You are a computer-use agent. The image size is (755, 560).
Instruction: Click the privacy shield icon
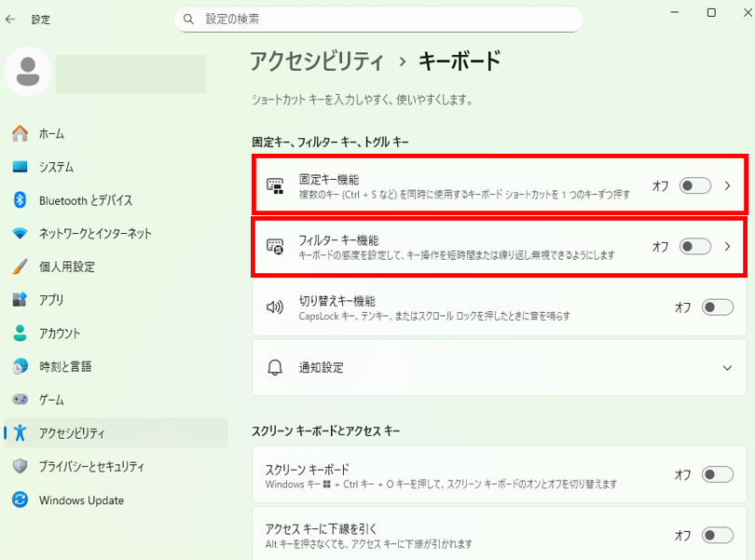point(21,466)
